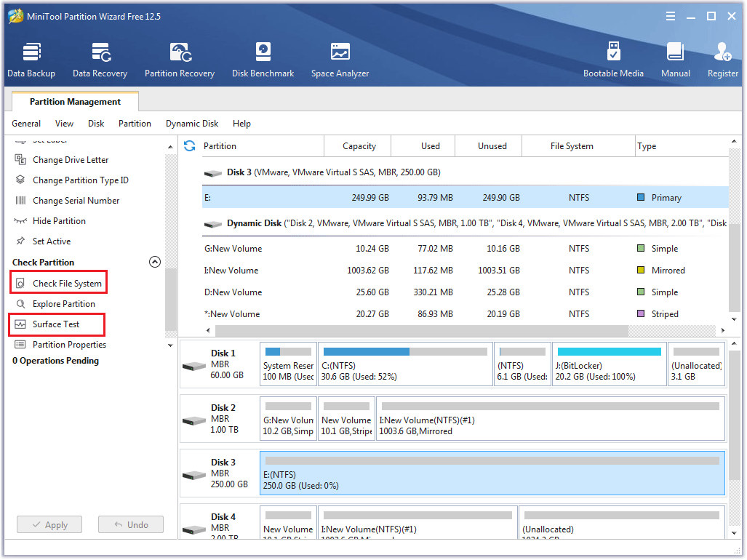Click the blue Primary type swatch
Viewport: 747px width, 560px height.
(x=642, y=197)
